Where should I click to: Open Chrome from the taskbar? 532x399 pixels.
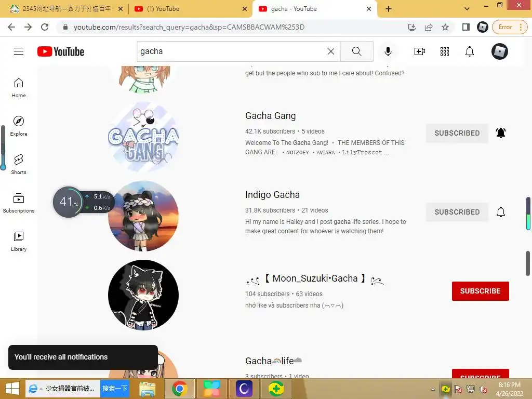(x=179, y=389)
